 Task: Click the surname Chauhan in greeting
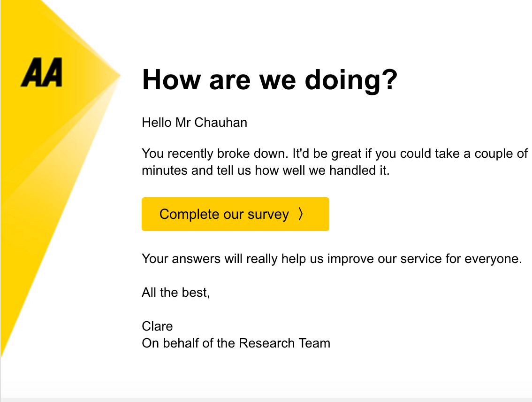point(221,123)
